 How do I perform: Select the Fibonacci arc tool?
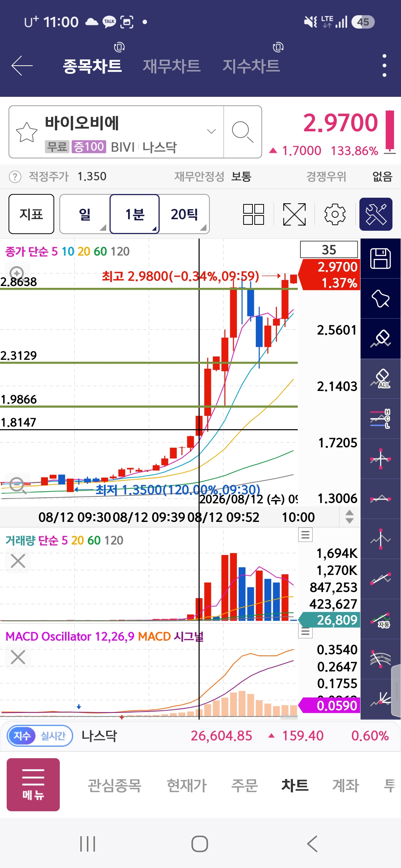(x=381, y=659)
